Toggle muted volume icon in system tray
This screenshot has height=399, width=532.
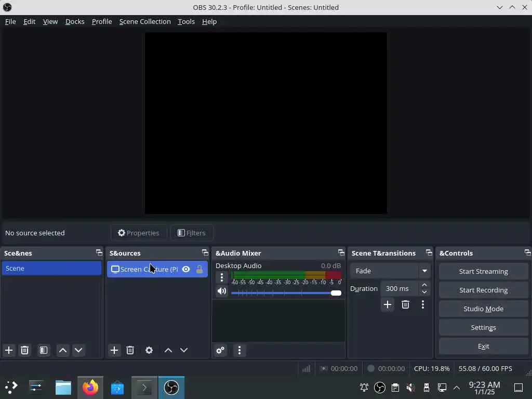coord(410,388)
